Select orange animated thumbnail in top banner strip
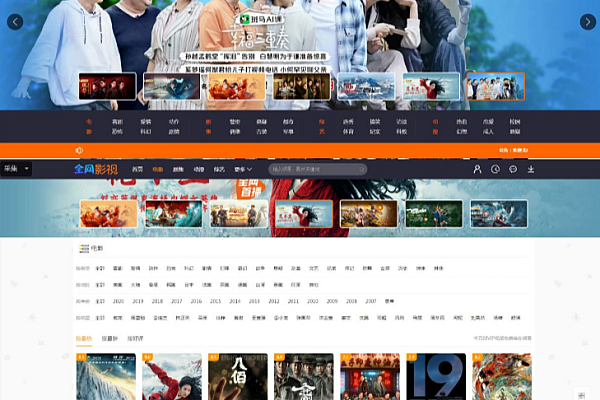600x400 pixels. point(236,87)
